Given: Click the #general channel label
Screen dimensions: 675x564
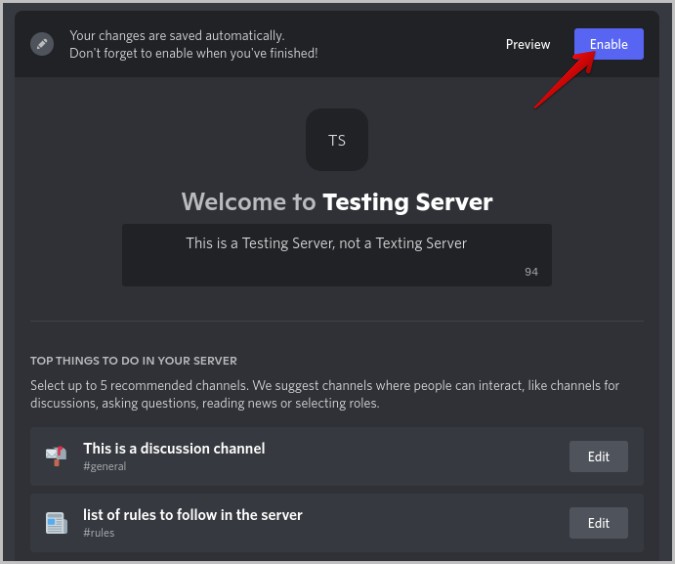Looking at the screenshot, I should click(x=105, y=466).
